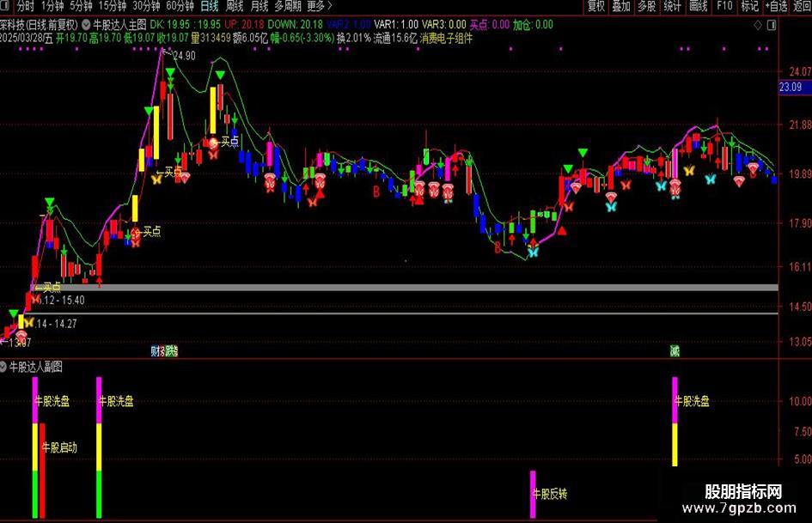Click the diamond icon in the chart header
This screenshot has width=812, height=523.
point(758,25)
